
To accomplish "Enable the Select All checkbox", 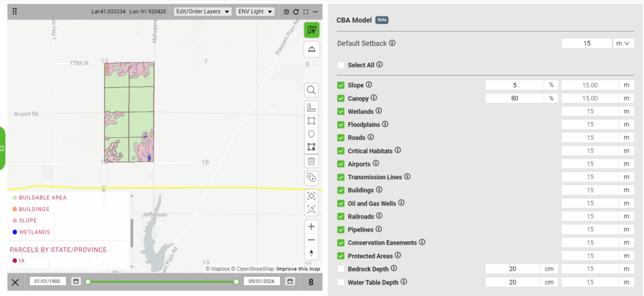I will click(x=340, y=65).
